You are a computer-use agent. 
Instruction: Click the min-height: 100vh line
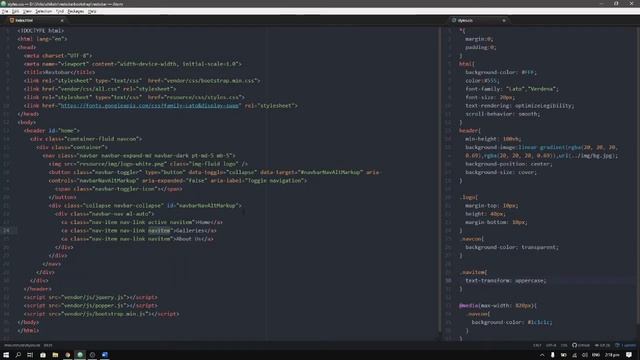pyautogui.click(x=493, y=139)
